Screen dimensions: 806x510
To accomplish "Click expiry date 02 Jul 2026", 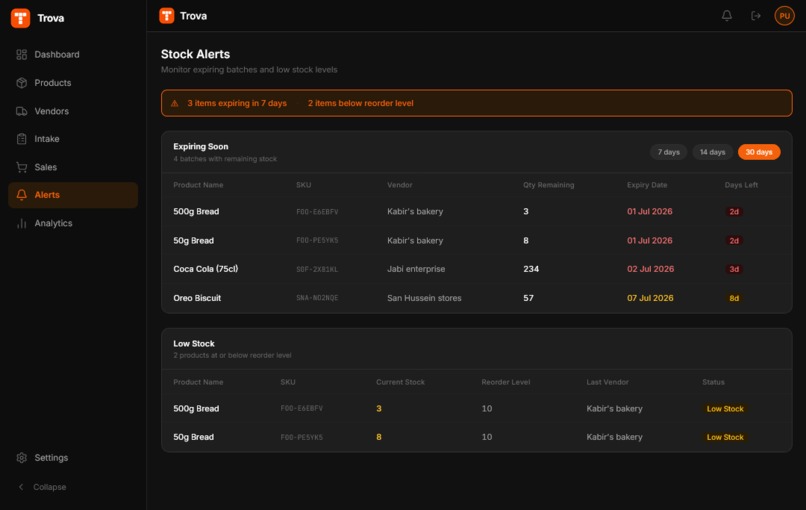I will (x=650, y=269).
